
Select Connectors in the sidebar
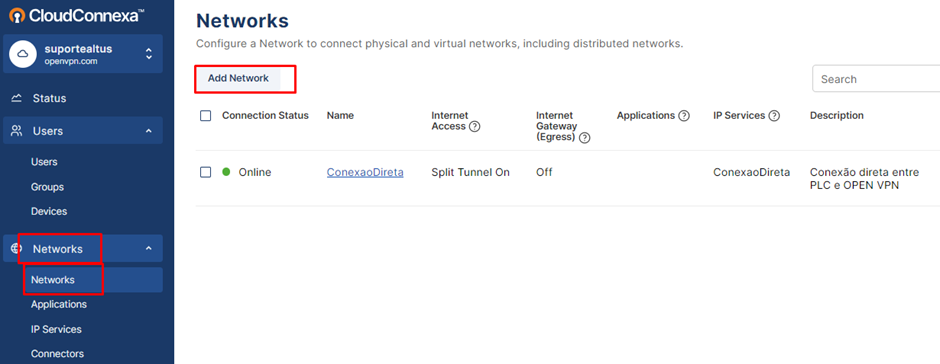coord(58,354)
